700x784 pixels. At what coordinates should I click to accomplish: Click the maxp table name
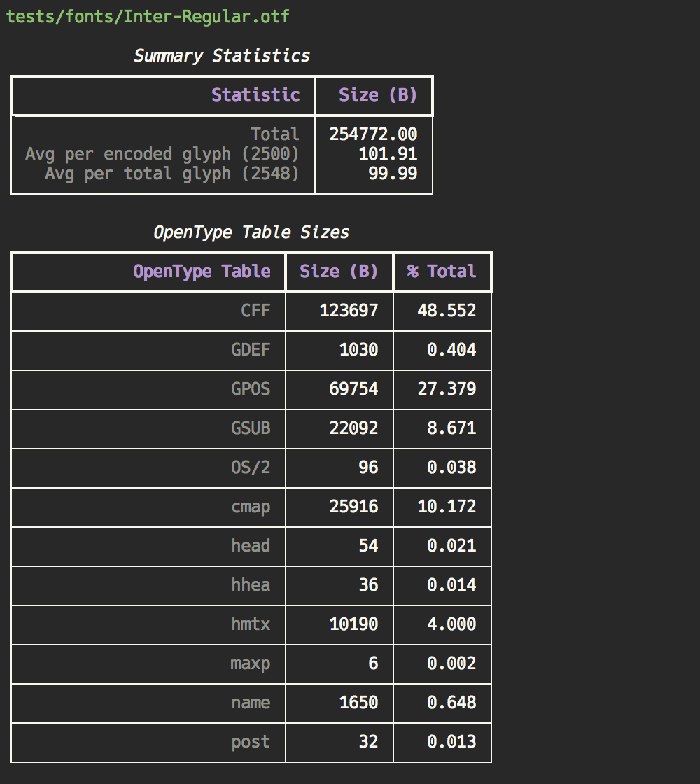(x=251, y=664)
